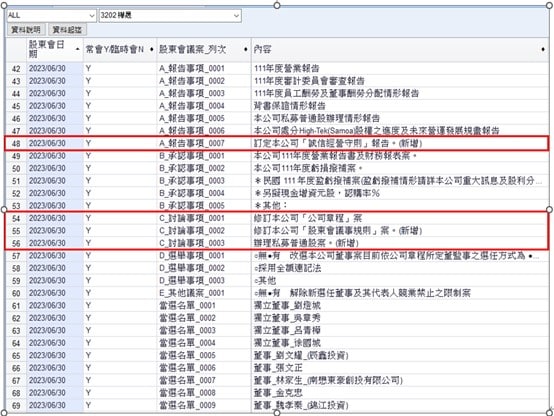Click cell 當選名單_0008
Screen dimensions: 554x416
tap(204, 393)
